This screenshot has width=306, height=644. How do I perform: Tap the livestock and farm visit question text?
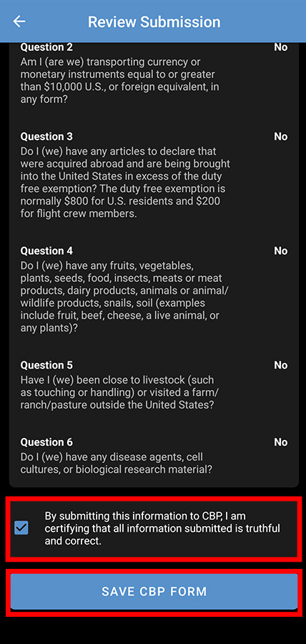pos(117,392)
